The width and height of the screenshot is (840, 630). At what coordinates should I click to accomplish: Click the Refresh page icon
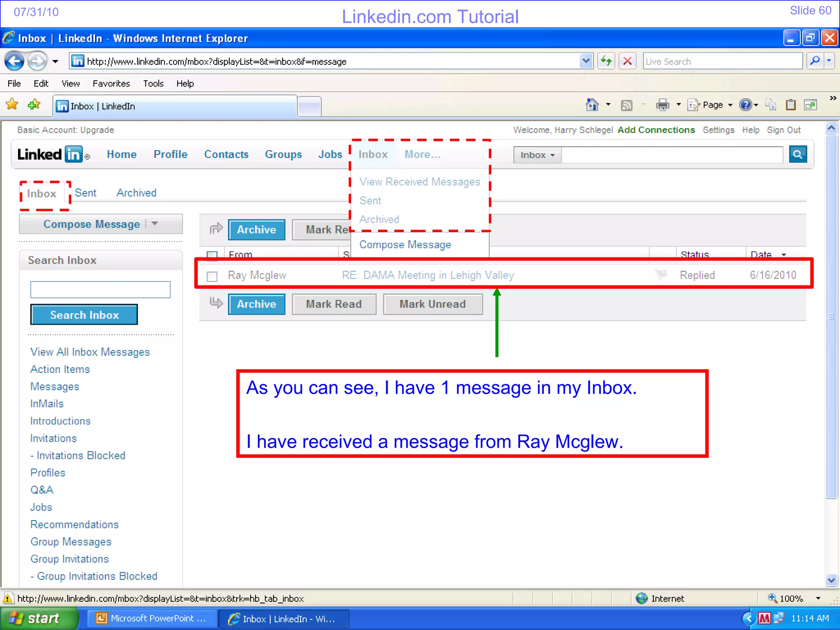point(606,62)
